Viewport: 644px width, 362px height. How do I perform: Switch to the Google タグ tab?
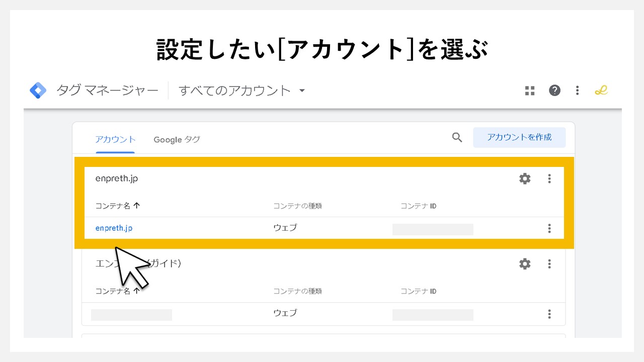tap(177, 139)
